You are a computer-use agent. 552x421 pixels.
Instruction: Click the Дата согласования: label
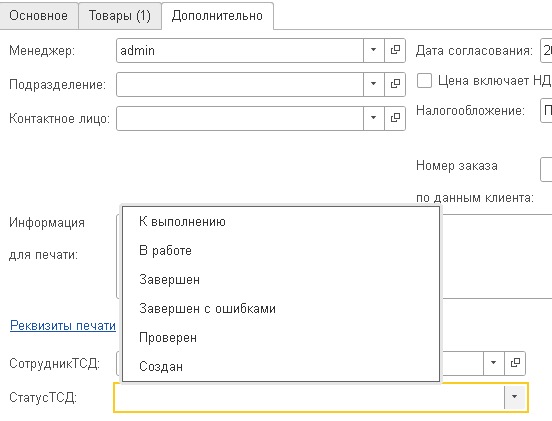point(475,51)
